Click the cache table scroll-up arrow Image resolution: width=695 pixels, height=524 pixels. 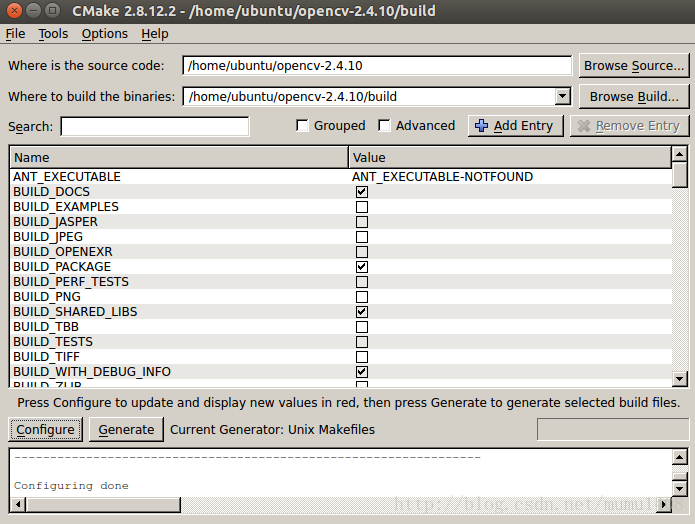pyautogui.click(x=679, y=154)
